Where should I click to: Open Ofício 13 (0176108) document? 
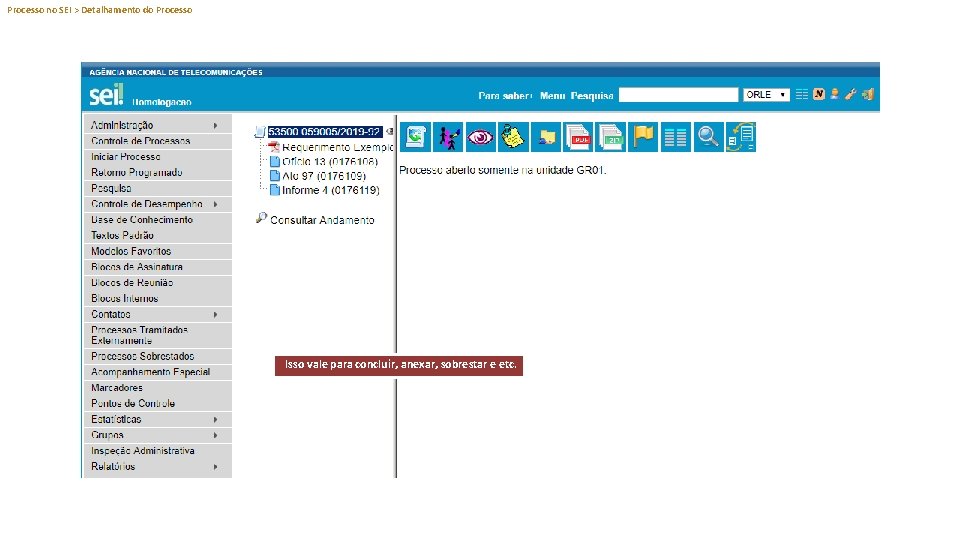(x=330, y=162)
